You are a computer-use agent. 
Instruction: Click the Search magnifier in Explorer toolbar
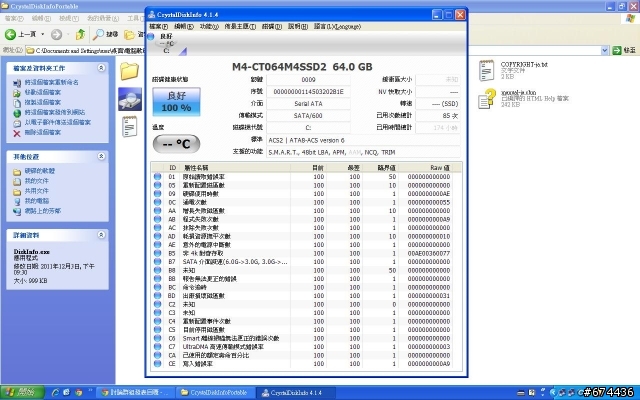(x=98, y=34)
